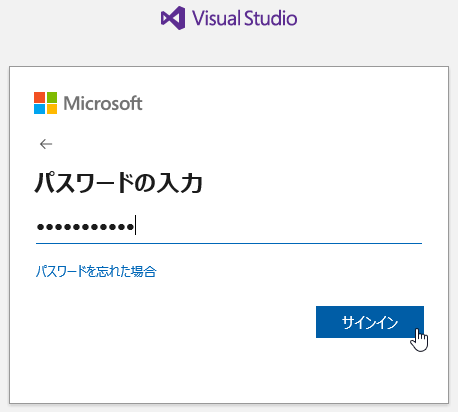Click the サインイン sign-in button
458x412 pixels.
pos(370,322)
